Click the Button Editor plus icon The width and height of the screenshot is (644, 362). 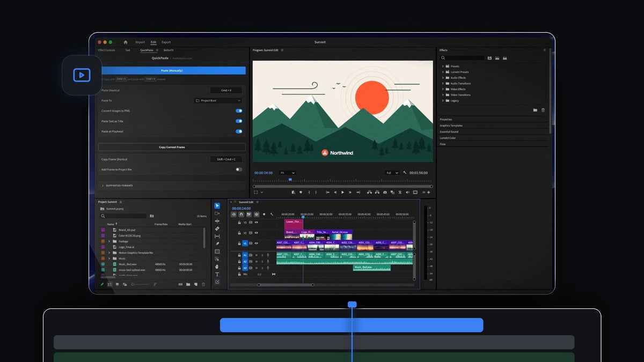click(x=428, y=193)
